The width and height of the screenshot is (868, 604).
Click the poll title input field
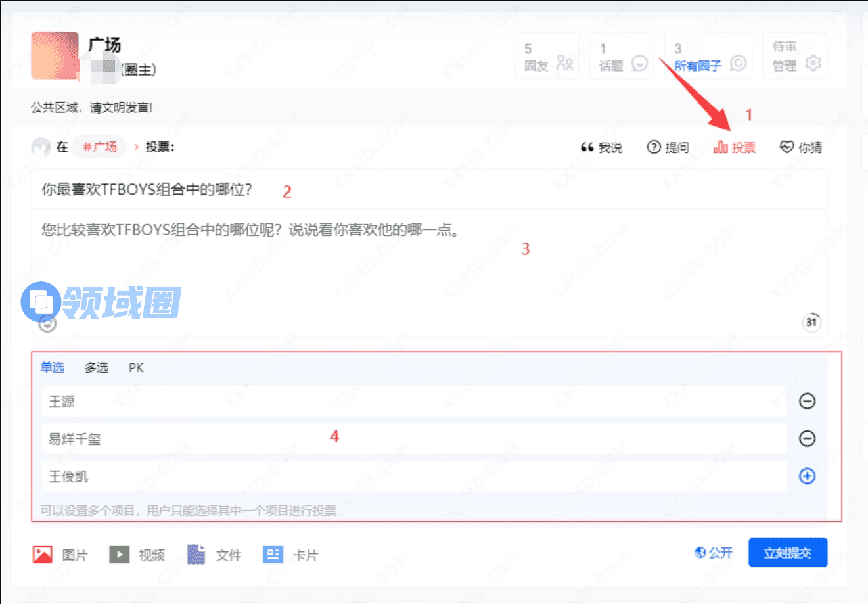(x=427, y=190)
